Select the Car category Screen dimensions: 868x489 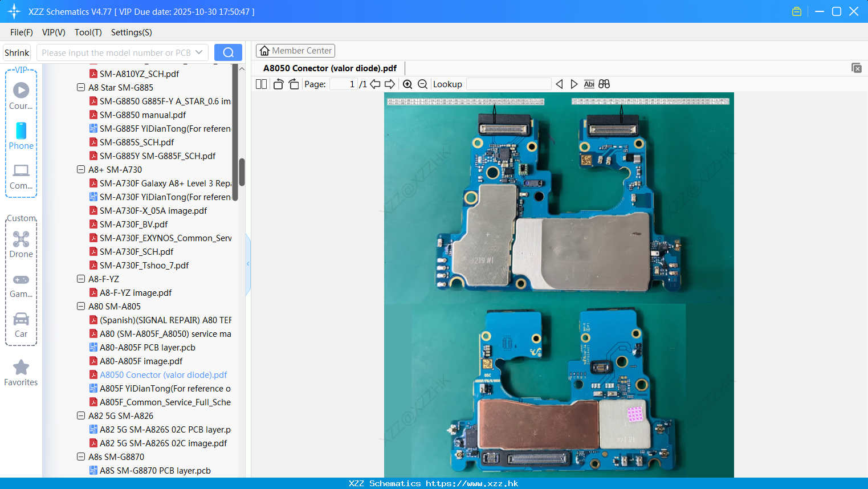(x=21, y=325)
